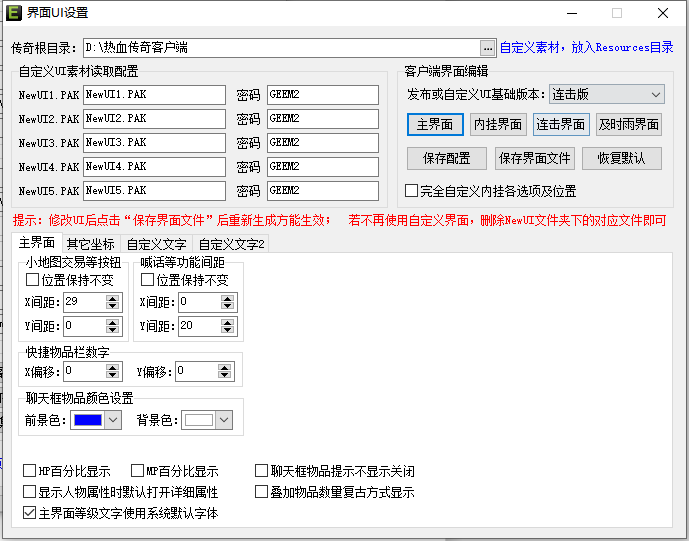Click 恢复默认 button

click(x=621, y=158)
